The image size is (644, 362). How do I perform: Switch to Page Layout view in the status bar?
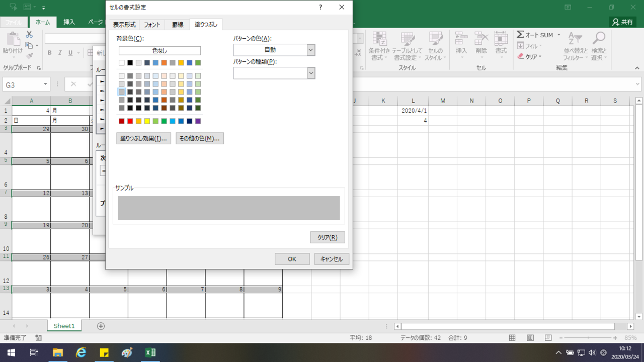(530, 338)
